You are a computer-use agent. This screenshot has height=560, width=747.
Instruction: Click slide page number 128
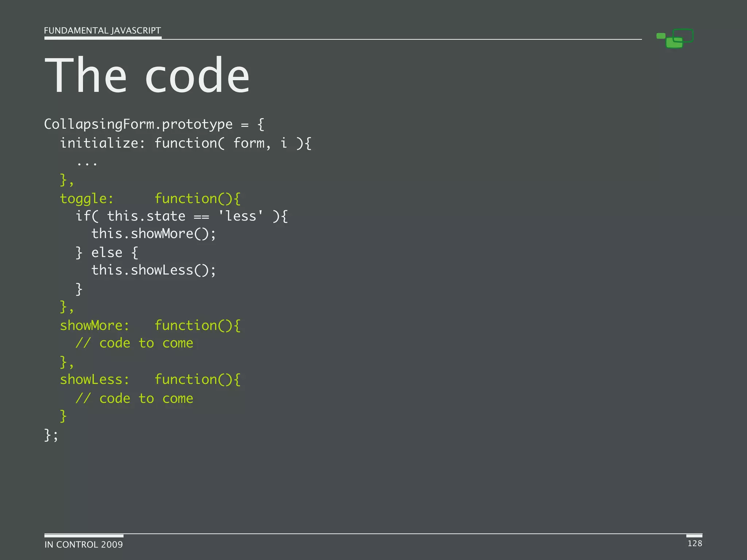(x=694, y=543)
